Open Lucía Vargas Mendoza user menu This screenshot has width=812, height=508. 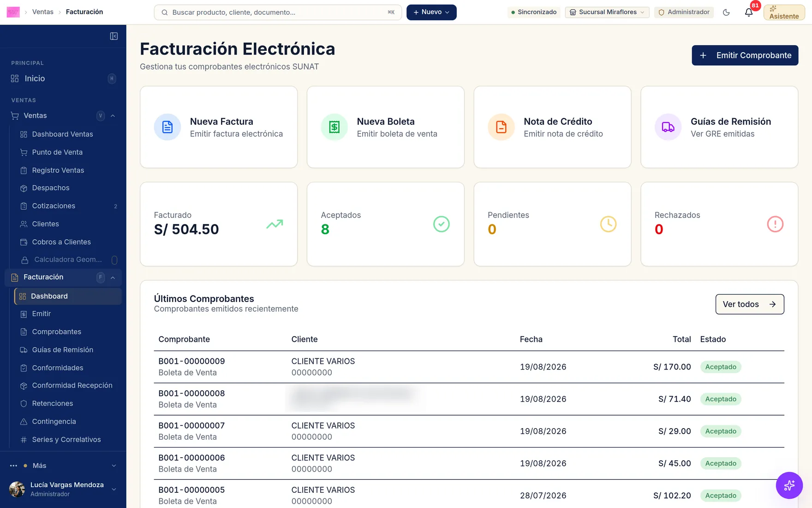(63, 489)
